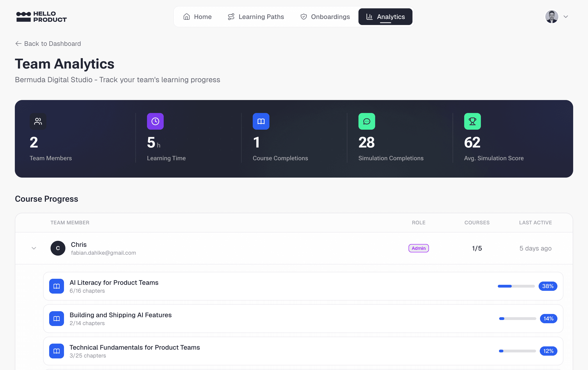Click the AI Literacy 38% progress bar
This screenshot has height=370, width=588.
[x=516, y=286]
